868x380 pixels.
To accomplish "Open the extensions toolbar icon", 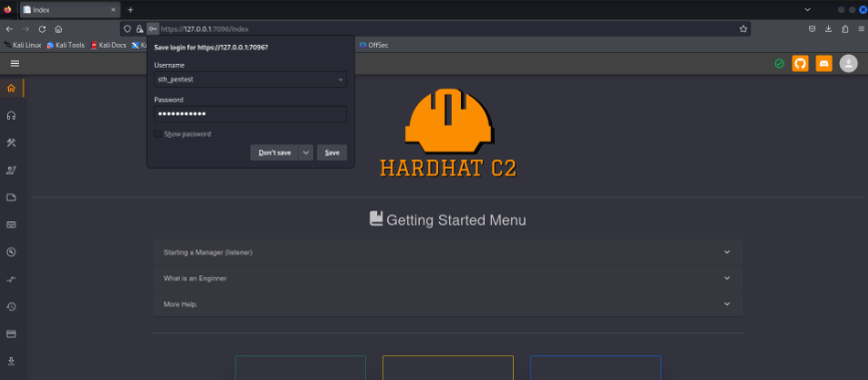I will click(x=845, y=29).
